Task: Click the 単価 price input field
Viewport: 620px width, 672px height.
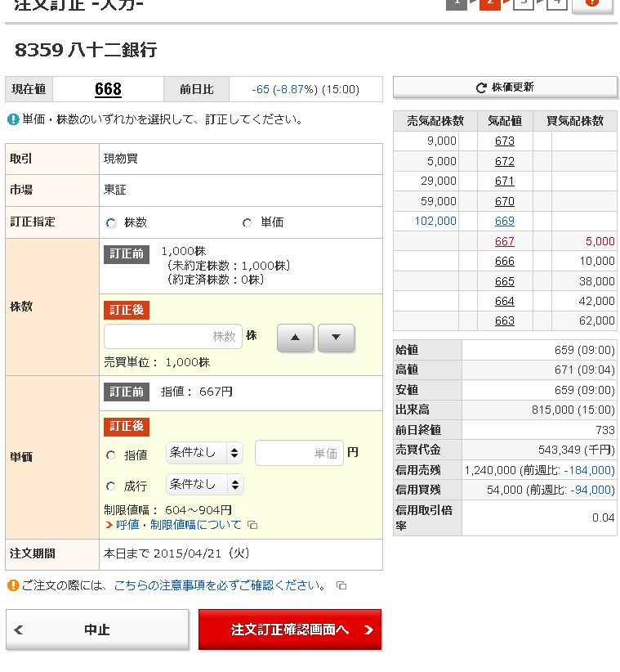Action: [299, 453]
